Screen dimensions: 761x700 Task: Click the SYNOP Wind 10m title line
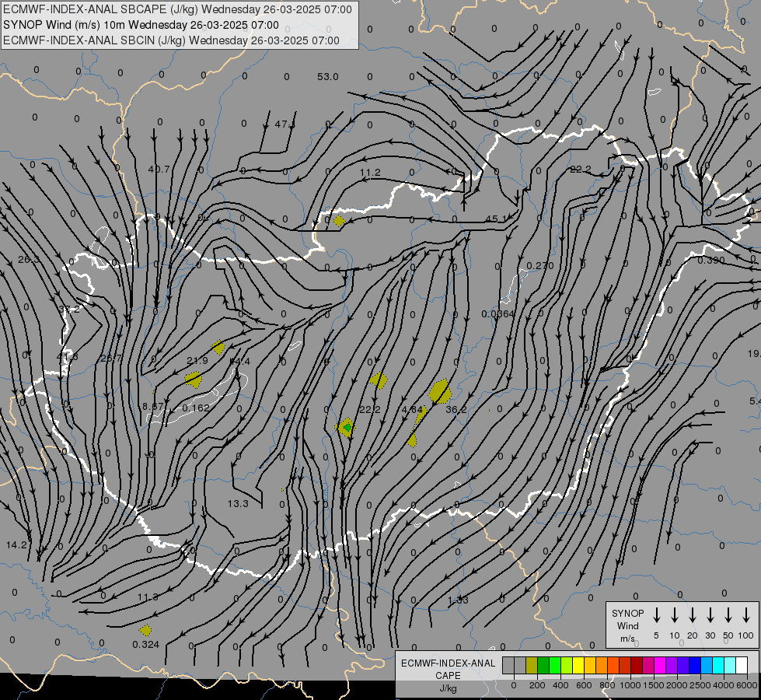pyautogui.click(x=141, y=25)
